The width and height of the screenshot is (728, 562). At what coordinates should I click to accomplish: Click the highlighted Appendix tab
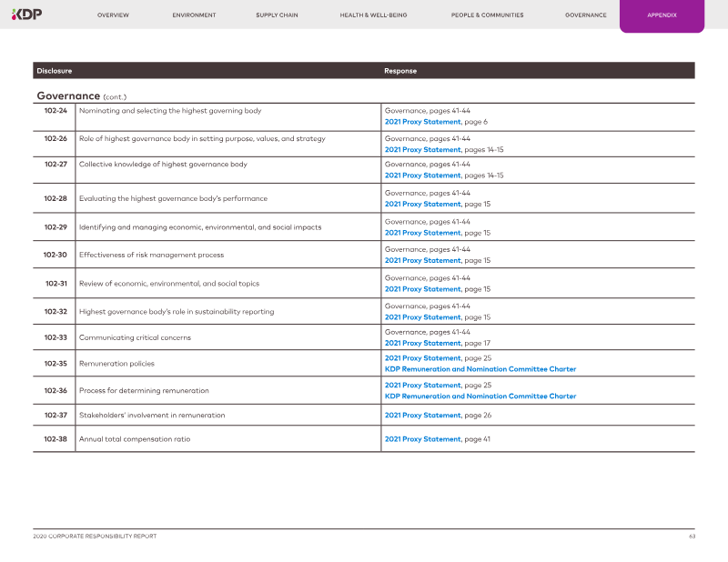click(x=662, y=15)
